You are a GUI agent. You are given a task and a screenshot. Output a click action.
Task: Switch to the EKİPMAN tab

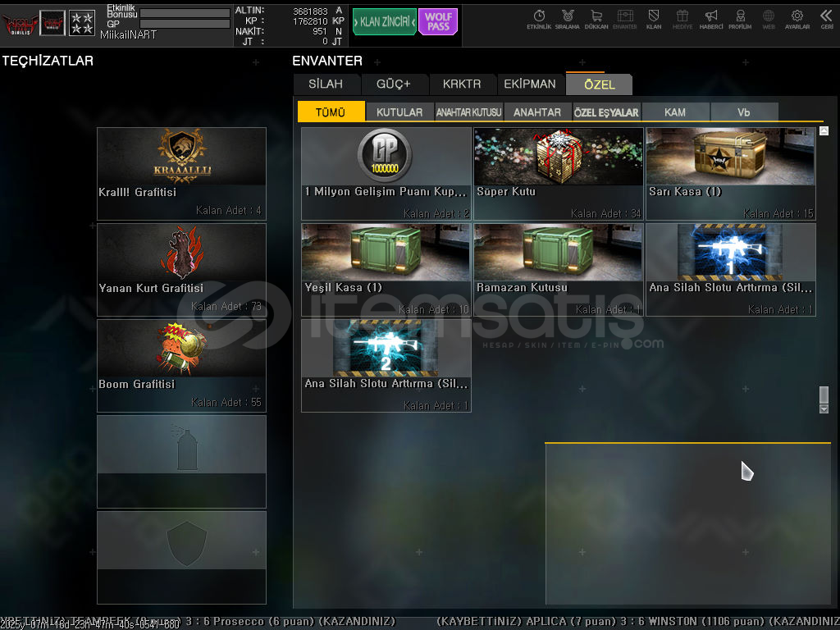click(x=530, y=84)
